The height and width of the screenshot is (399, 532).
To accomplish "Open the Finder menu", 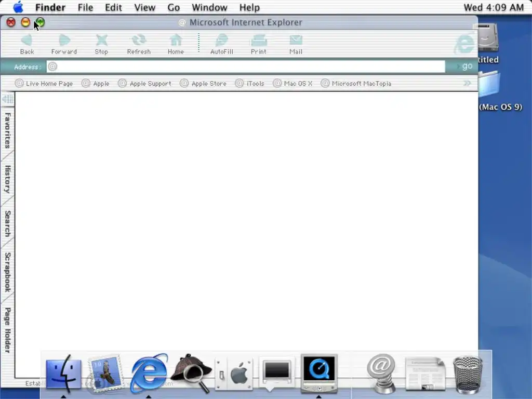I will [x=50, y=7].
